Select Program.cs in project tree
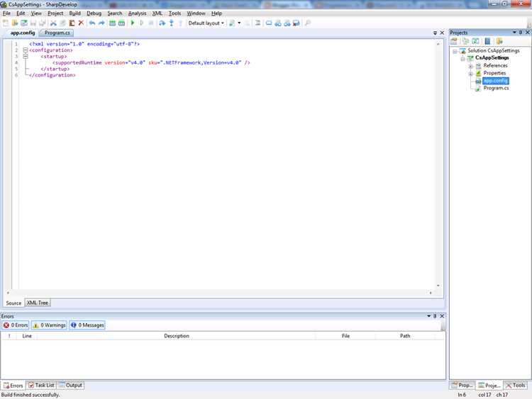 (x=496, y=88)
